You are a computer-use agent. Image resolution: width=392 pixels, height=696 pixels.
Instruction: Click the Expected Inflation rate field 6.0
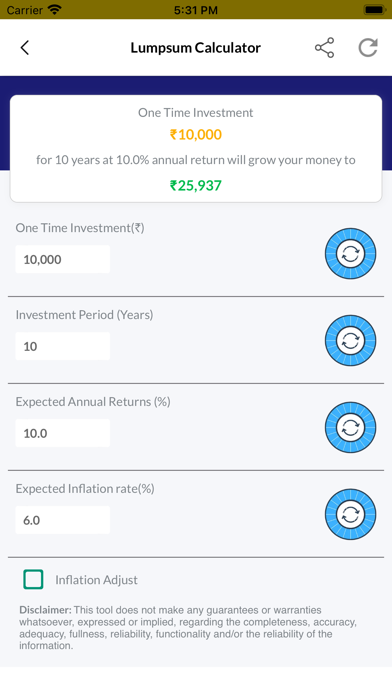point(63,520)
